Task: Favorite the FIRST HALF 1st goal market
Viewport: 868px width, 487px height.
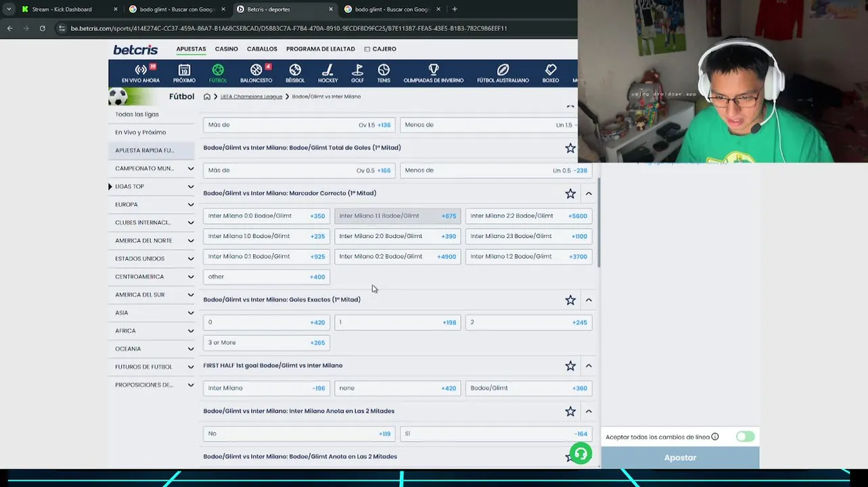Action: (x=570, y=366)
